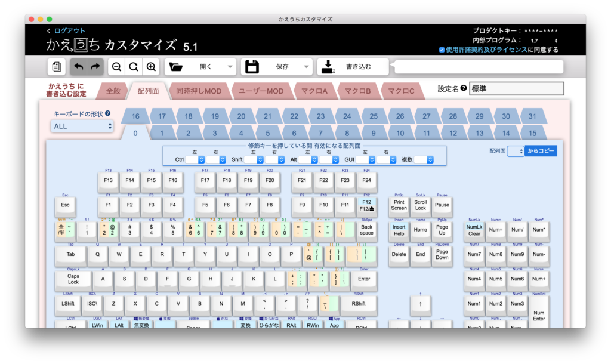Open the 配列面 copy source dropdown
Viewport: 611px width, 364px height.
click(516, 151)
